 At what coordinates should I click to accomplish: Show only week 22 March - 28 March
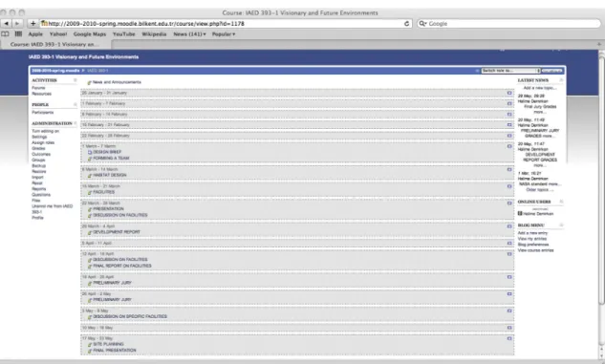pyautogui.click(x=509, y=203)
